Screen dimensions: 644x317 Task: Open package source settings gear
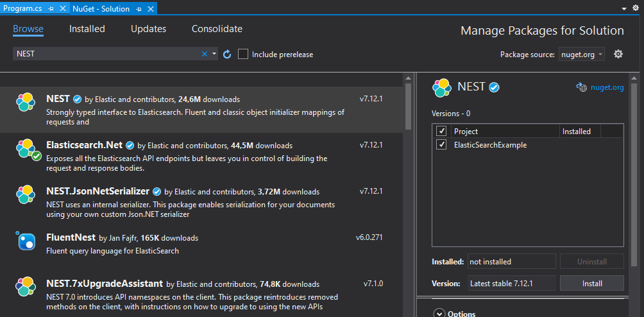(618, 54)
